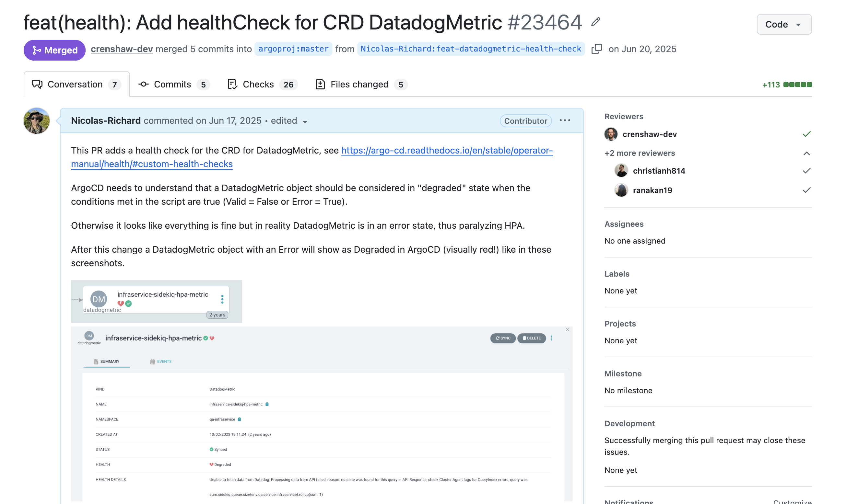Image resolution: width=846 pixels, height=504 pixels.
Task: Open Nicolas-Richard's avatar picture
Action: click(37, 121)
